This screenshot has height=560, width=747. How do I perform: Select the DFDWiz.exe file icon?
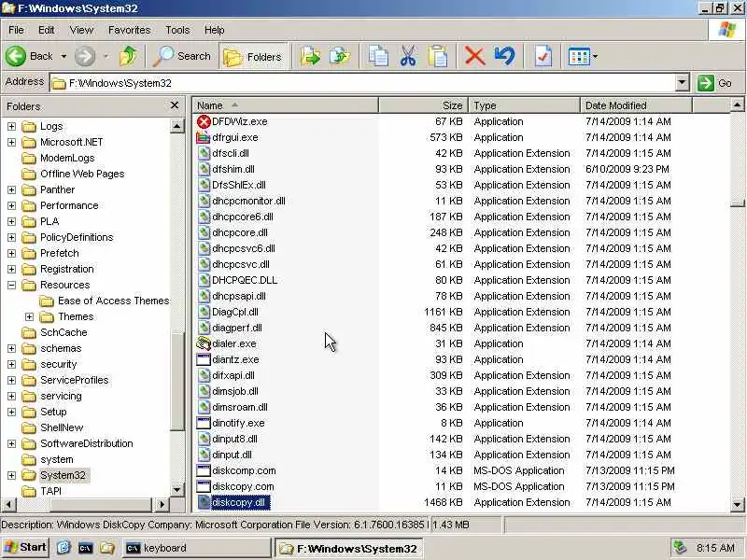coord(204,121)
